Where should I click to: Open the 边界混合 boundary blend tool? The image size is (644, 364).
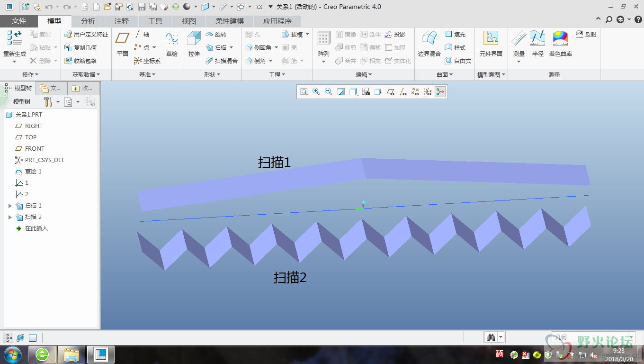coord(429,45)
